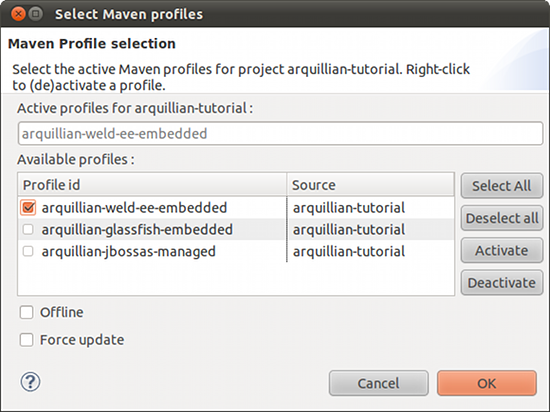Click the Select All button

(x=502, y=186)
